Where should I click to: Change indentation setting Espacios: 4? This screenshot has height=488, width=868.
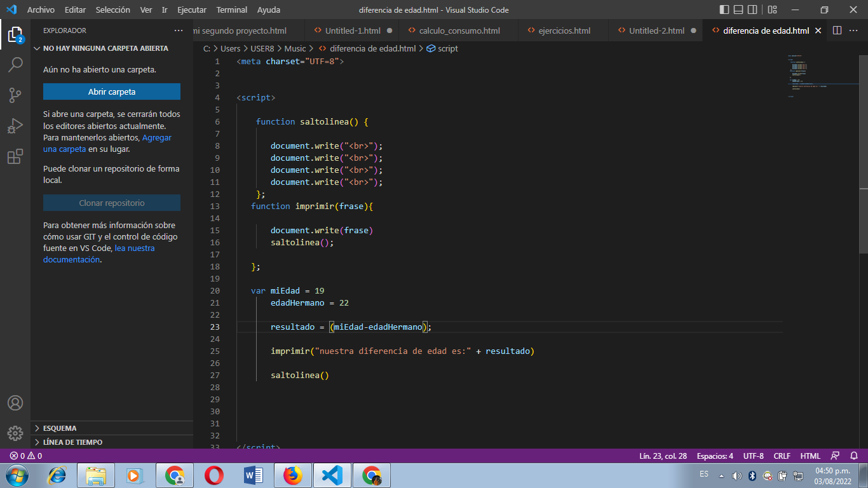click(x=715, y=456)
